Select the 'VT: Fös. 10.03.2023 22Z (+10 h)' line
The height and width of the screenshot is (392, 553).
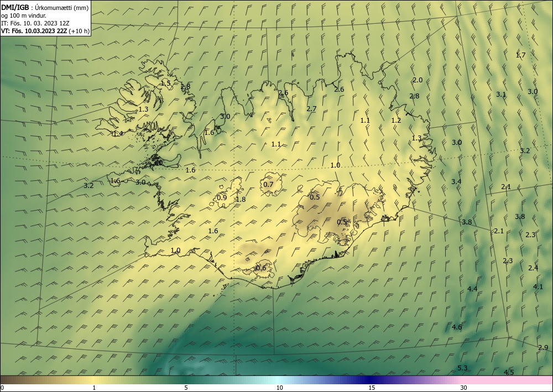(x=45, y=30)
